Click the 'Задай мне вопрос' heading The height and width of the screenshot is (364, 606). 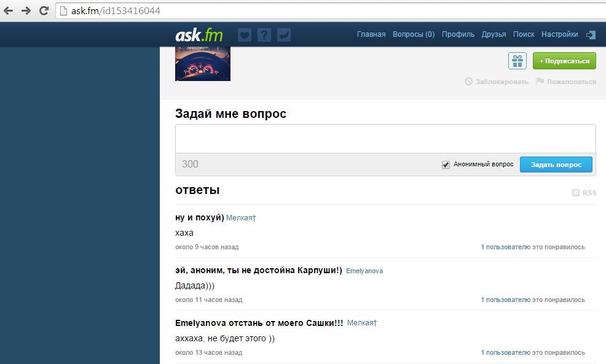coord(230,114)
